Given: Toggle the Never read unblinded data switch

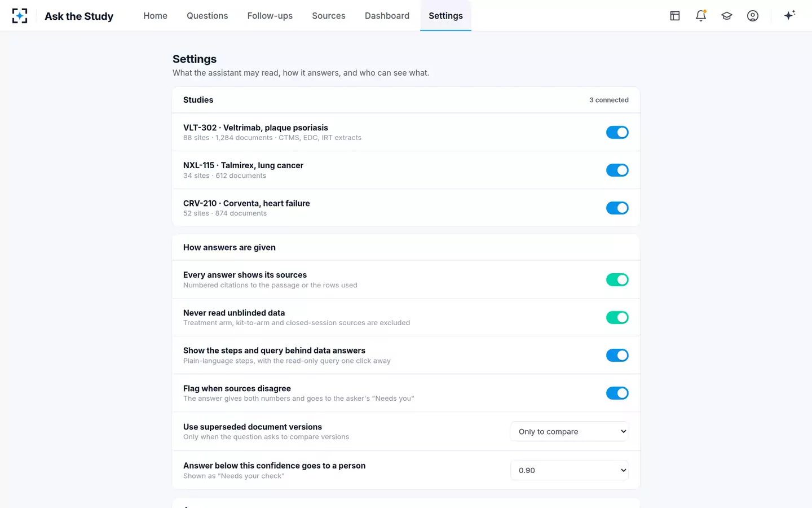Looking at the screenshot, I should [x=617, y=317].
